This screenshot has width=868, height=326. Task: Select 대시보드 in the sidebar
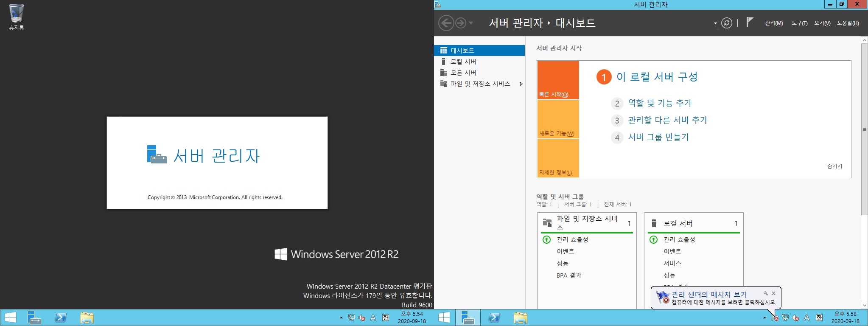(479, 51)
